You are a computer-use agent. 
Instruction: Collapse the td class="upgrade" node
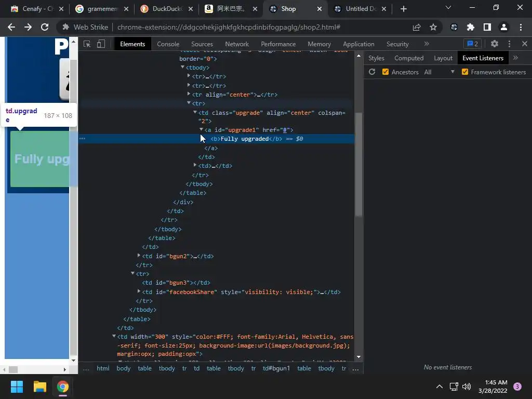[x=195, y=112]
